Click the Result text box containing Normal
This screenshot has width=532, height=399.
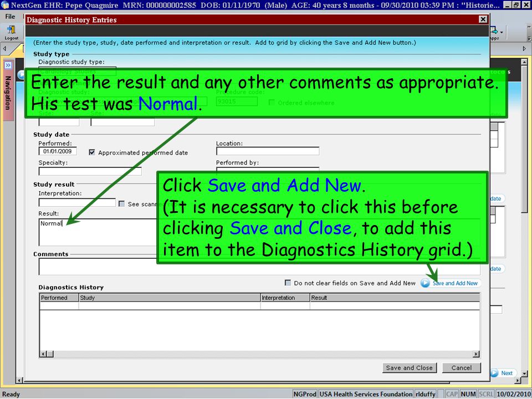pyautogui.click(x=98, y=232)
